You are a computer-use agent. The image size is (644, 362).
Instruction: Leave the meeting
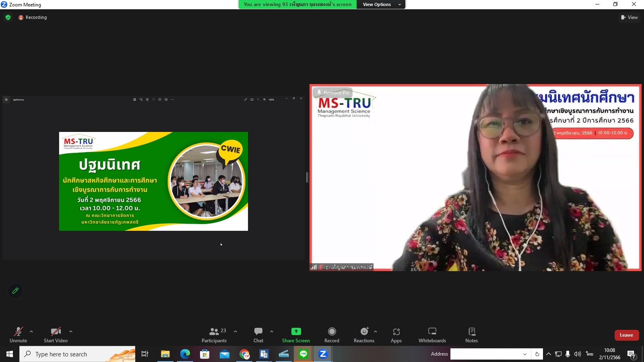click(626, 335)
